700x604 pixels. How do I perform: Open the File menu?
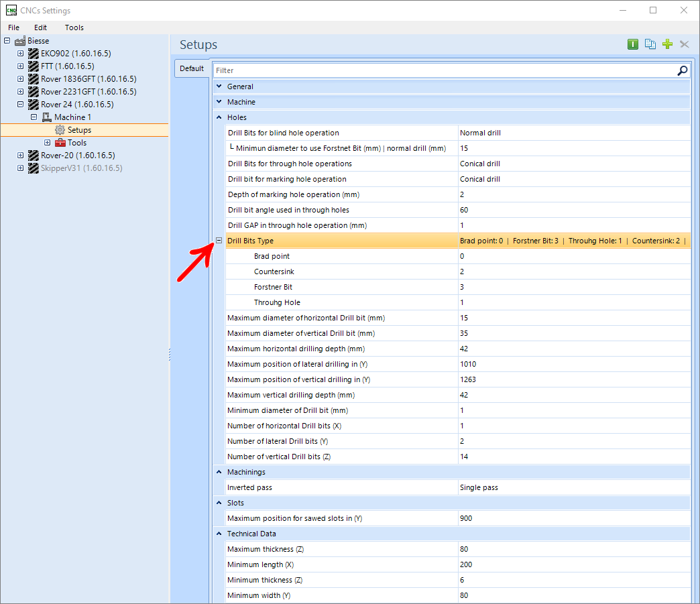(14, 27)
